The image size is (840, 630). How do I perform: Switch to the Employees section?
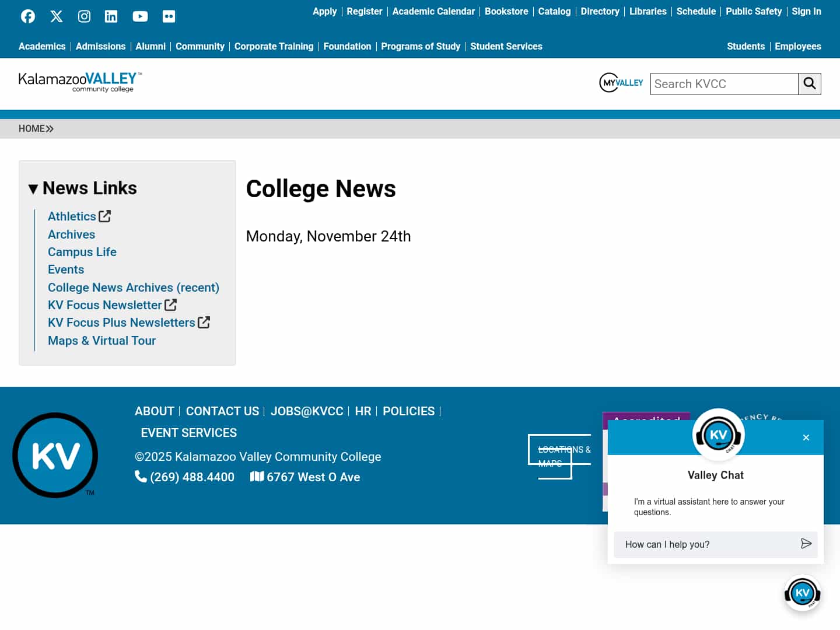[x=798, y=46]
